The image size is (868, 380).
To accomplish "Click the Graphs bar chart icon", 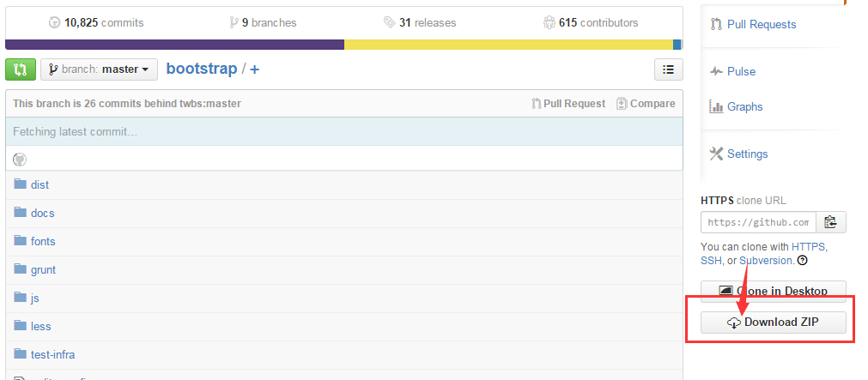I will (x=716, y=106).
